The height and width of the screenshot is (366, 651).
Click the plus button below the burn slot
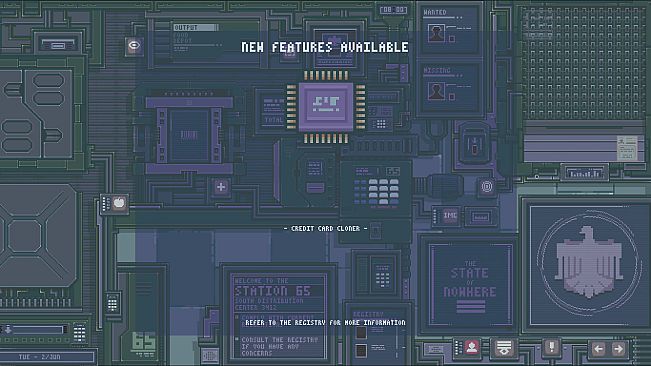(221, 187)
